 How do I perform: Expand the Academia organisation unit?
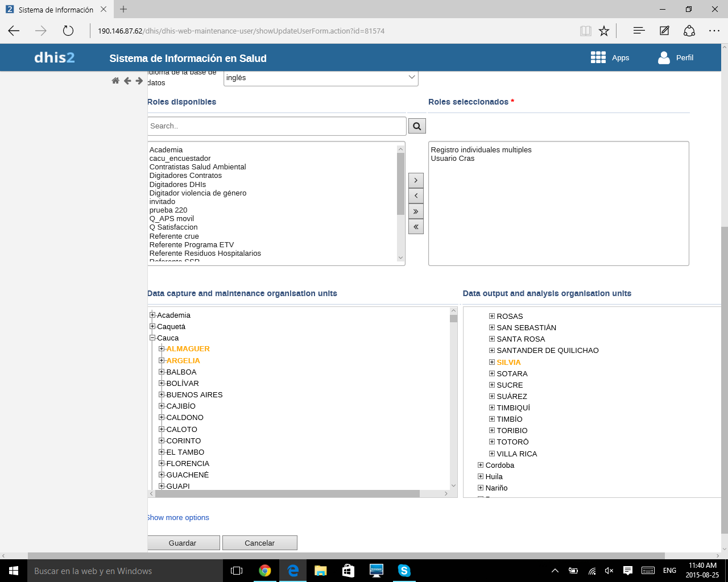tap(152, 315)
